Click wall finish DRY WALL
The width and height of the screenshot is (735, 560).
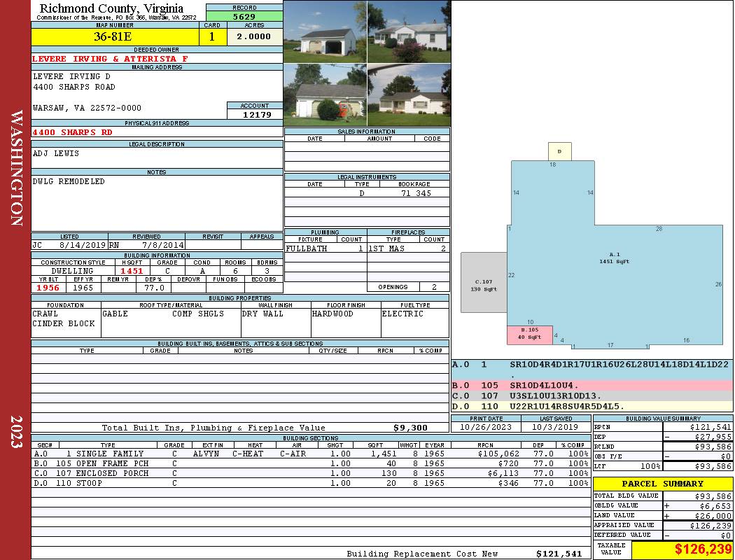point(262,314)
